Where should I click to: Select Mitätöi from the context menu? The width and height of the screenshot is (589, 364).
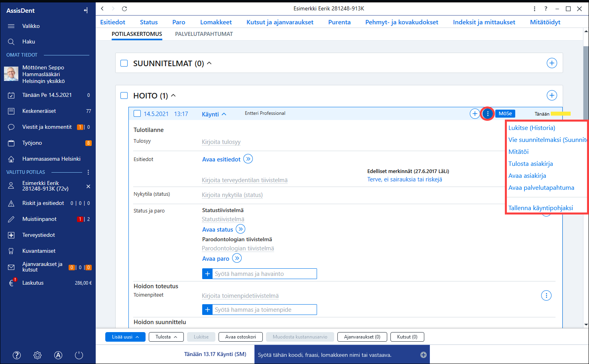(518, 152)
